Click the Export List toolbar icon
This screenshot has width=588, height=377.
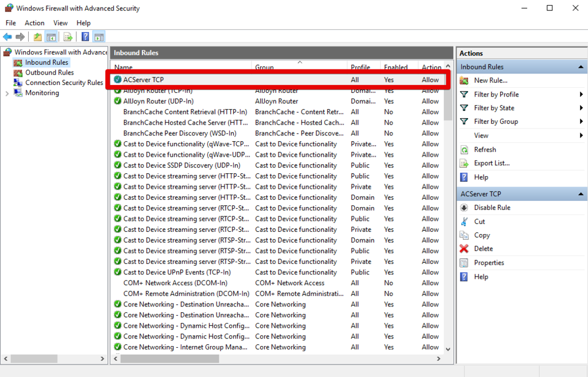coord(68,37)
